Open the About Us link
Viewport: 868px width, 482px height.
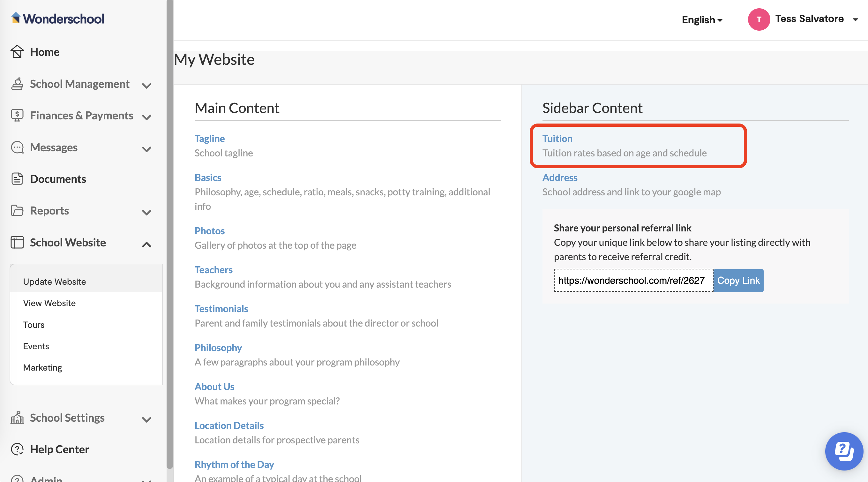tap(214, 387)
